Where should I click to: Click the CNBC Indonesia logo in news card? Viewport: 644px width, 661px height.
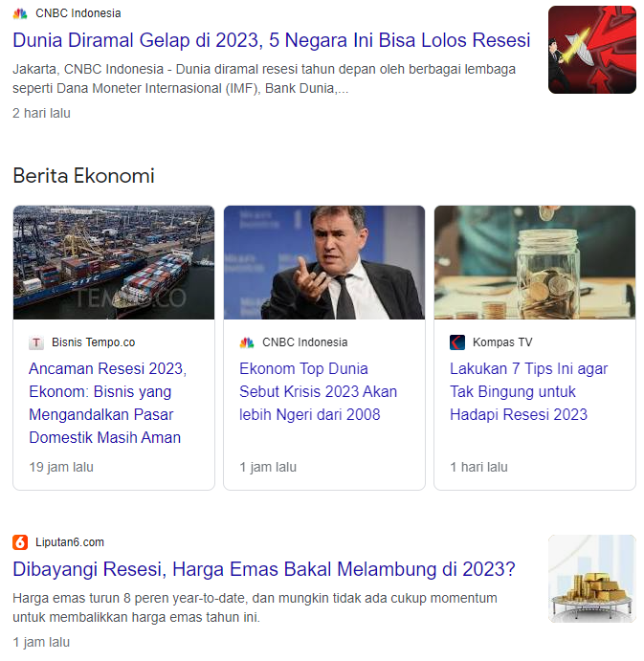[247, 342]
